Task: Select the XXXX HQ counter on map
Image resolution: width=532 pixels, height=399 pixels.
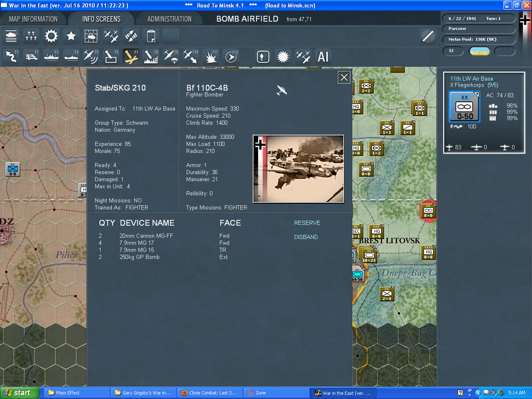Action: (429, 252)
